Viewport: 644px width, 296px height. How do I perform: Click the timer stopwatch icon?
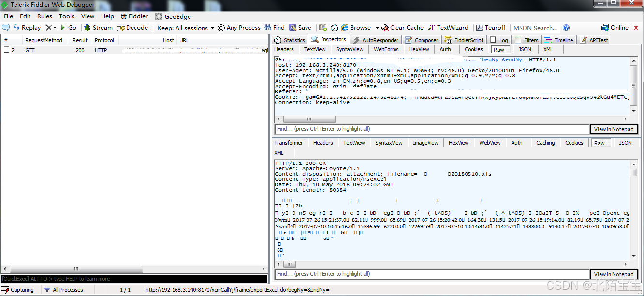(x=335, y=28)
